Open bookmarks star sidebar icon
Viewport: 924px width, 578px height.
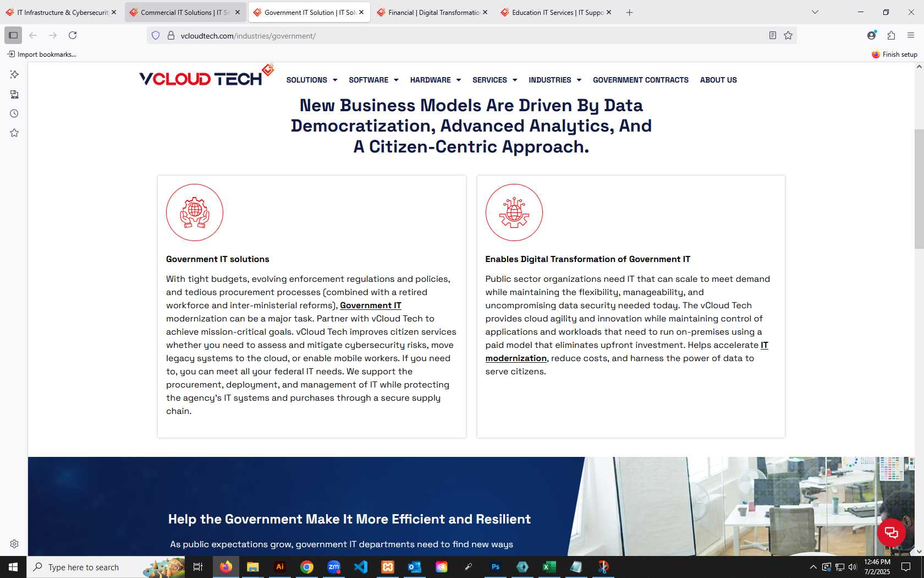click(14, 133)
